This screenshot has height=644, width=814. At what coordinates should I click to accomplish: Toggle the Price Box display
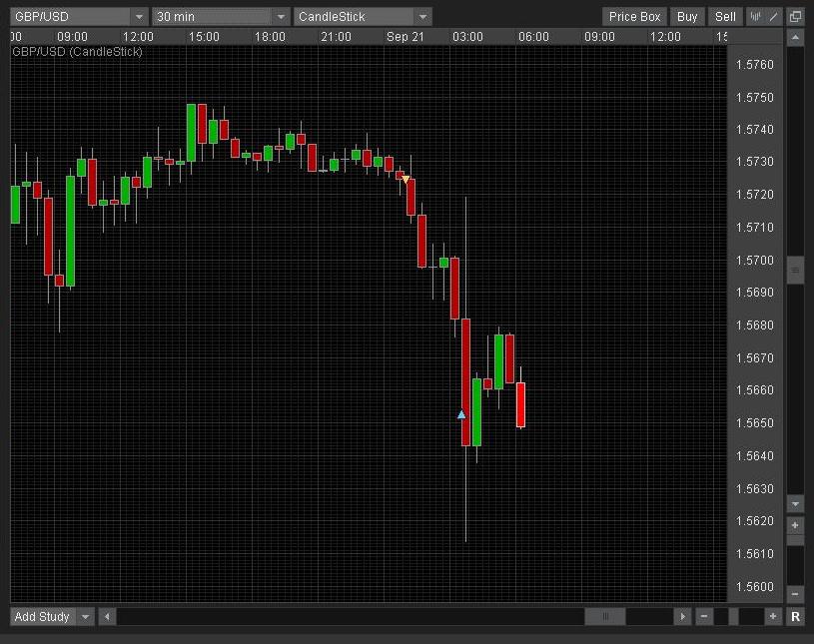(635, 17)
